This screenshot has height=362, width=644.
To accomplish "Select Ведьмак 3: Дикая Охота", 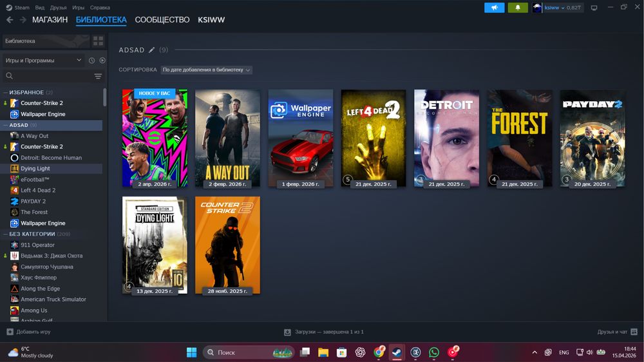I will (x=53, y=256).
